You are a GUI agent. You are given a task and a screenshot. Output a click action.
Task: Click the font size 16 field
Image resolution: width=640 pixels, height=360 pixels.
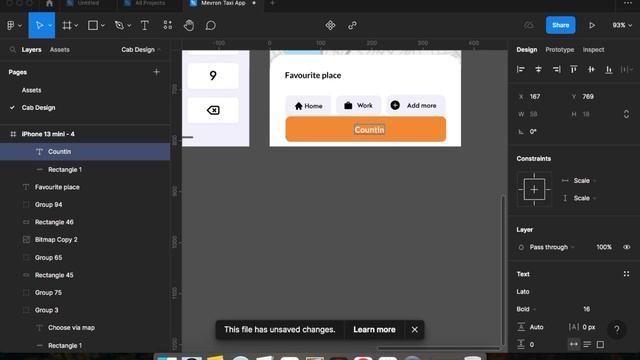pyautogui.click(x=587, y=309)
